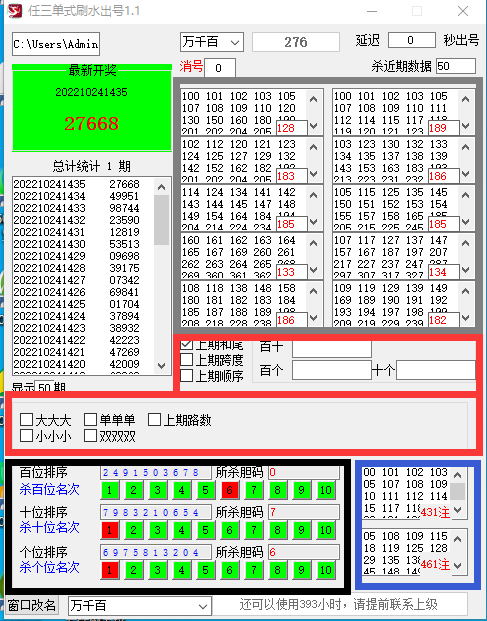
Task: Select history row 202210241430 53513
Action: coord(76,244)
